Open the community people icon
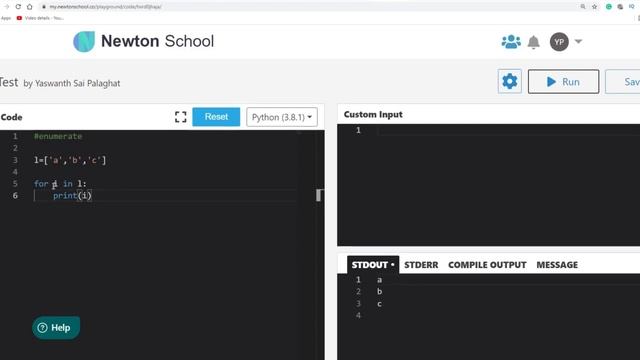 click(x=511, y=42)
